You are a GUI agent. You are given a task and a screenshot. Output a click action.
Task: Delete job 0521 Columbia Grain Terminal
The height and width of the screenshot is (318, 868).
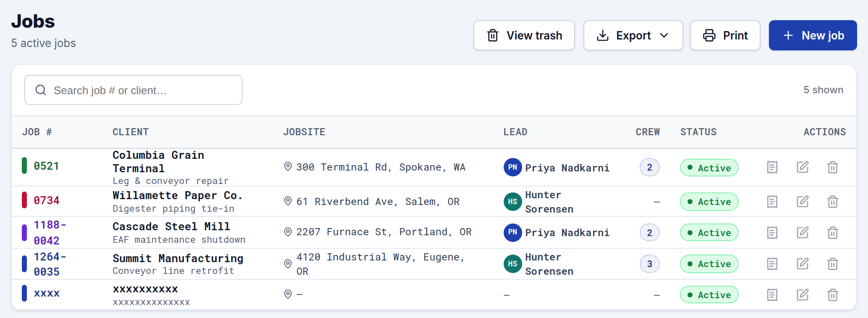[833, 167]
